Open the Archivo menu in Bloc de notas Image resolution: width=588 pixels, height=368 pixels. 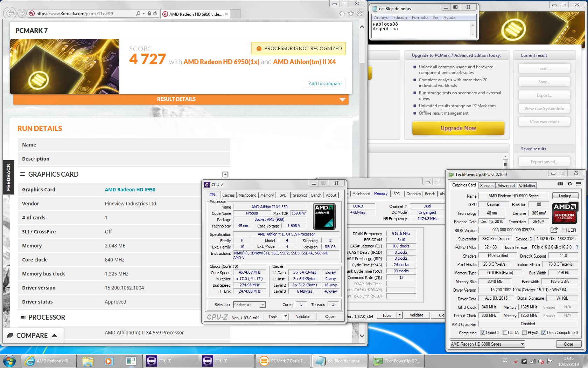(x=381, y=18)
